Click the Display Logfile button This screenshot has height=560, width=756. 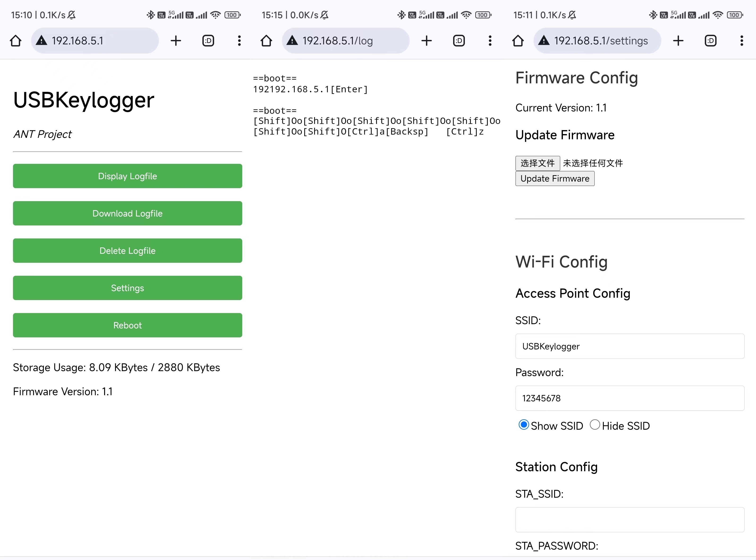127,176
